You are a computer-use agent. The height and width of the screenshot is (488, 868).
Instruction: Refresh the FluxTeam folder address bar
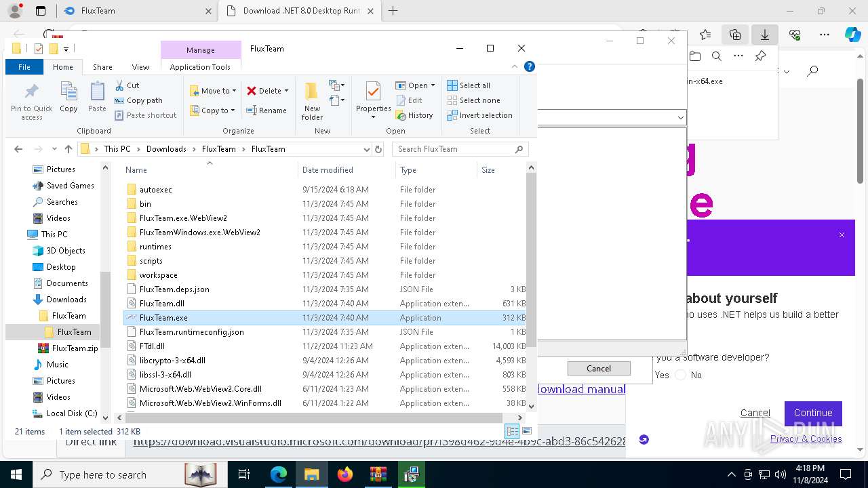378,149
